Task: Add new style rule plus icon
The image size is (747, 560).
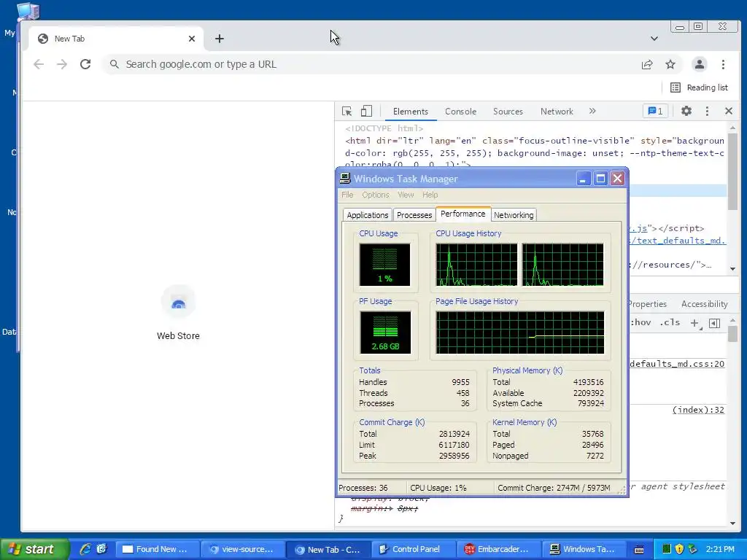Action: point(695,323)
